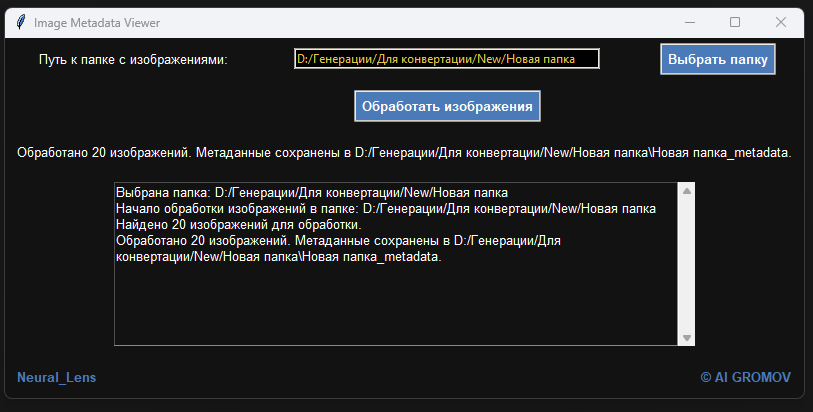Minimize the Image Metadata Viewer window
The height and width of the screenshot is (412, 813).
pyautogui.click(x=690, y=22)
